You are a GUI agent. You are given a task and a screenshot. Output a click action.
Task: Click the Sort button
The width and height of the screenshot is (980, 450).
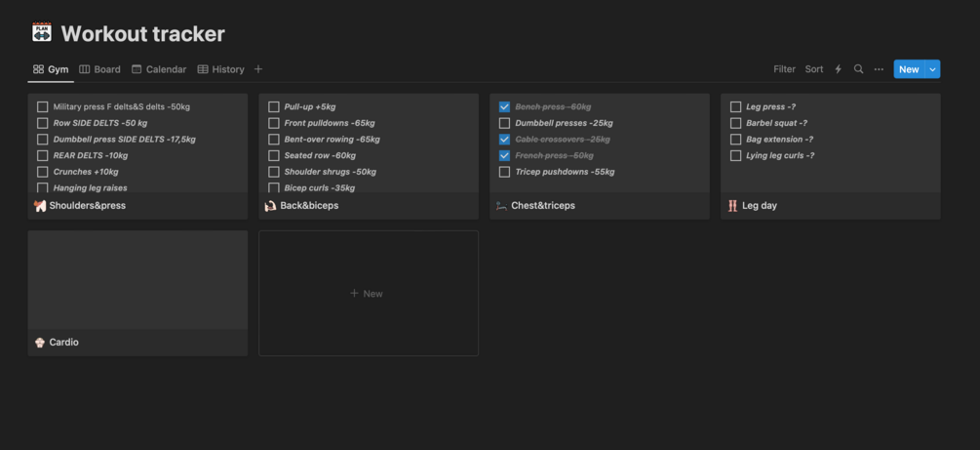[814, 69]
